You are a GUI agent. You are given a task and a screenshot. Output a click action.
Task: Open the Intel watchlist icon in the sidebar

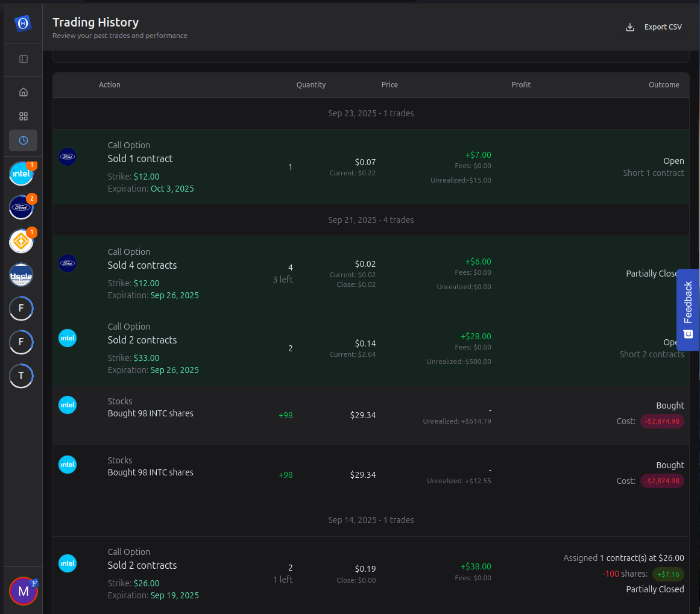pos(21,174)
